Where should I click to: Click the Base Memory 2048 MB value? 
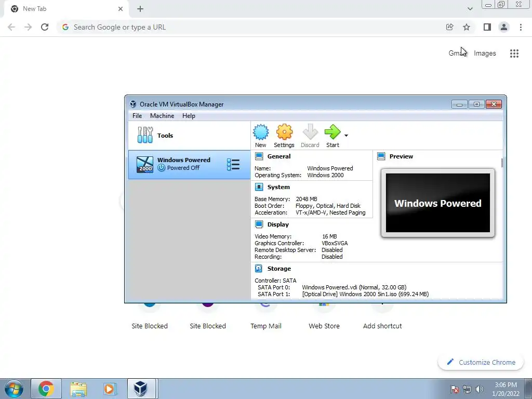click(x=307, y=199)
